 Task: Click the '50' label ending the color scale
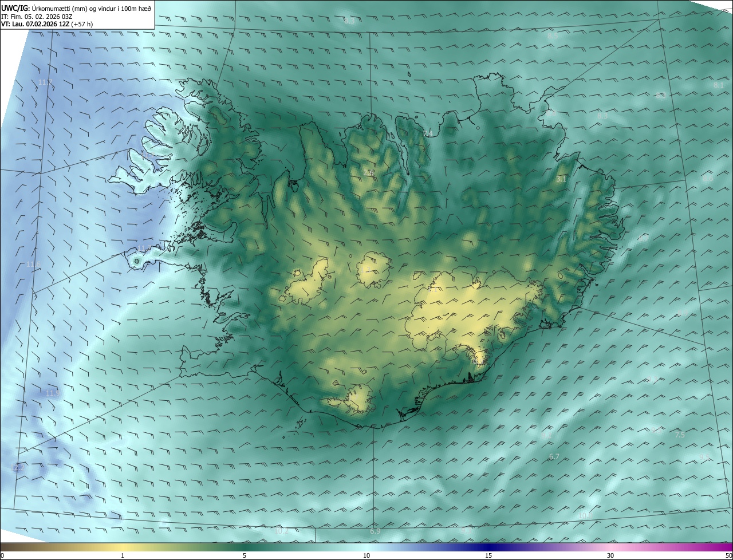pos(728,555)
